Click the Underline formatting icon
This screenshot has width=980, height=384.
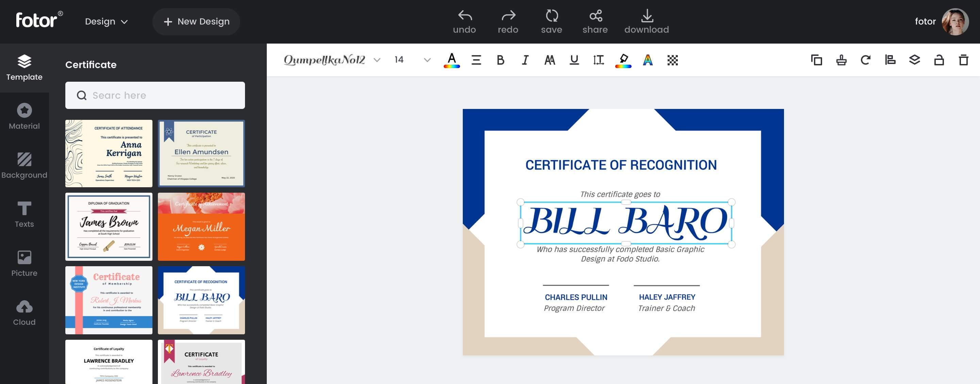(x=573, y=60)
